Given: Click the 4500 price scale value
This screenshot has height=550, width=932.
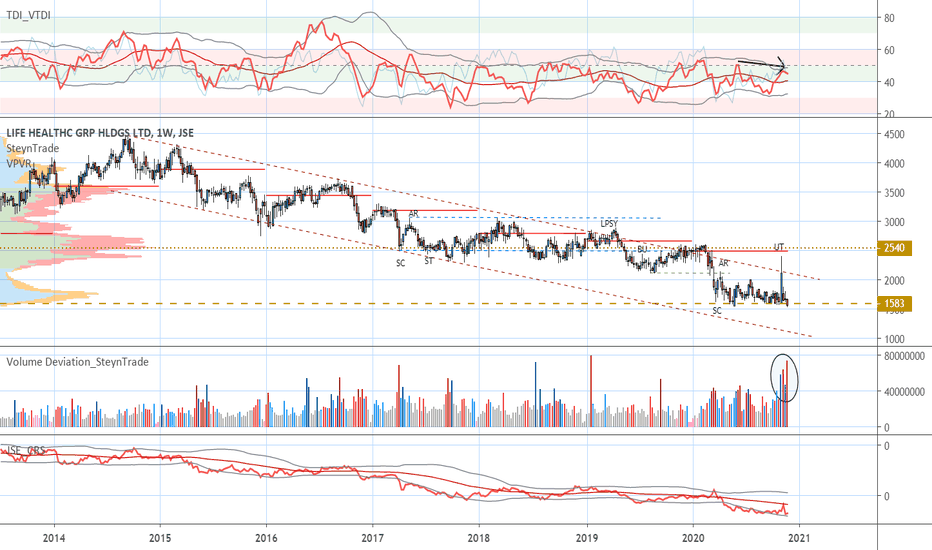Looking at the screenshot, I should click(894, 134).
